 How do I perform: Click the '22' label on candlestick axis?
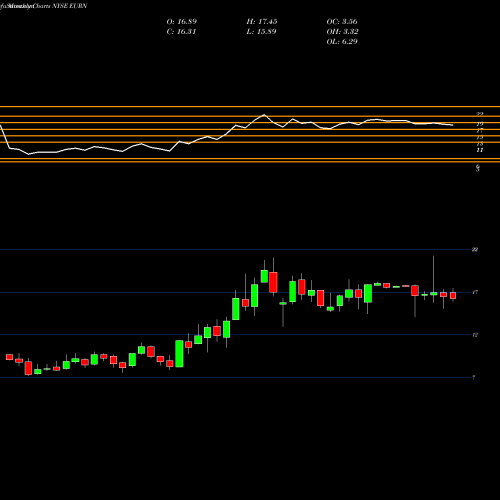[x=475, y=250]
